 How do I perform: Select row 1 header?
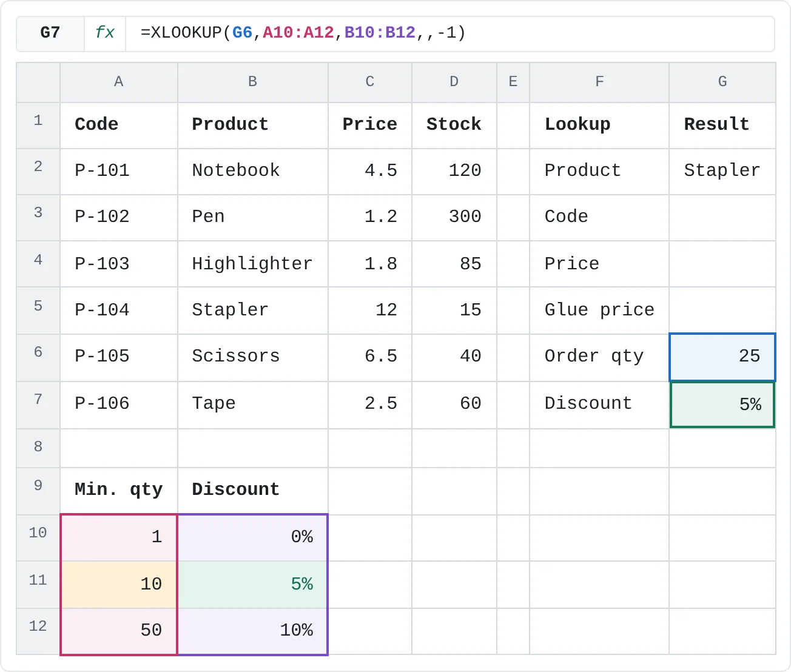38,126
